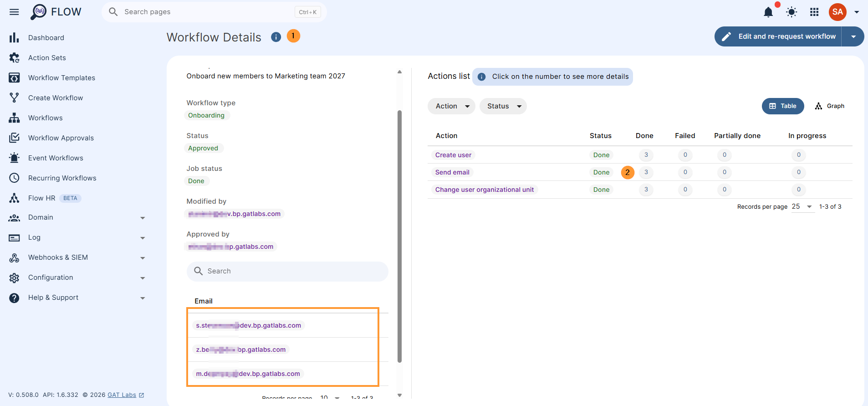This screenshot has width=868, height=406.
Task: Click the Actions list info icon
Action: click(481, 77)
